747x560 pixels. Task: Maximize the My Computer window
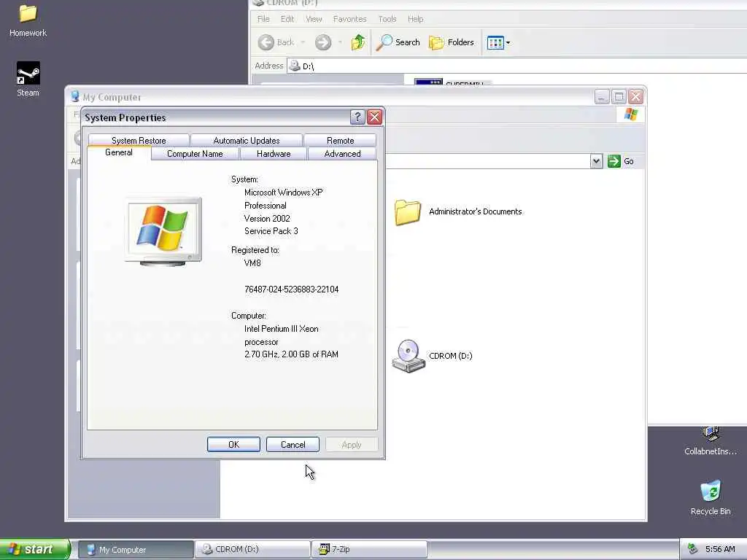pyautogui.click(x=619, y=97)
